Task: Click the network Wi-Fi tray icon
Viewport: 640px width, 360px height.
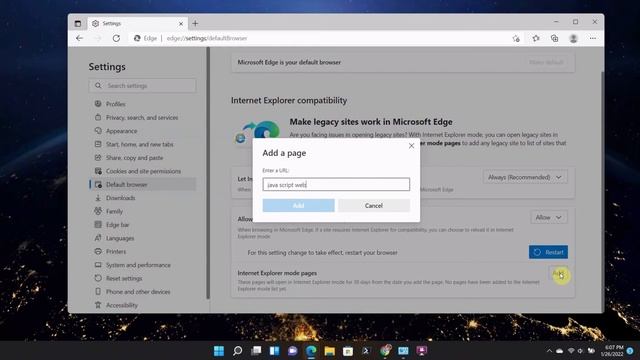Action: (571, 351)
